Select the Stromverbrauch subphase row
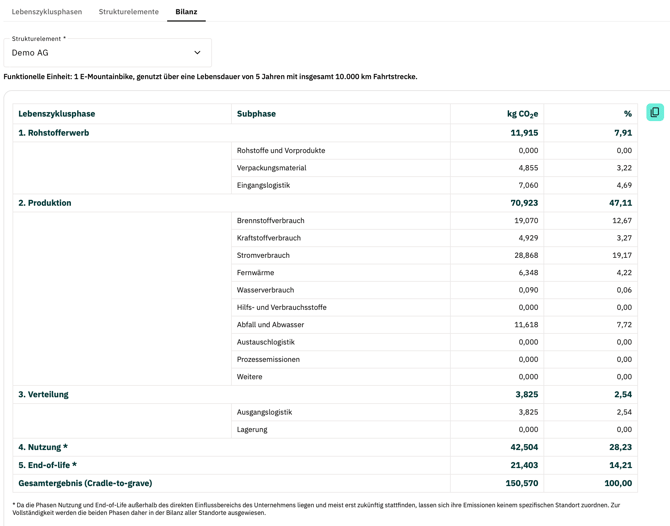The width and height of the screenshot is (670, 526). (263, 255)
